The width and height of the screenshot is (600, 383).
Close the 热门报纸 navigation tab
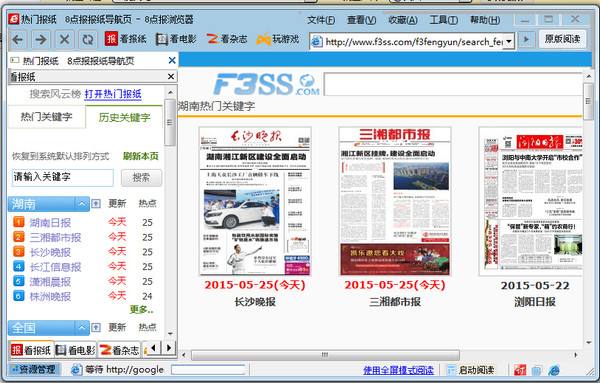172,60
